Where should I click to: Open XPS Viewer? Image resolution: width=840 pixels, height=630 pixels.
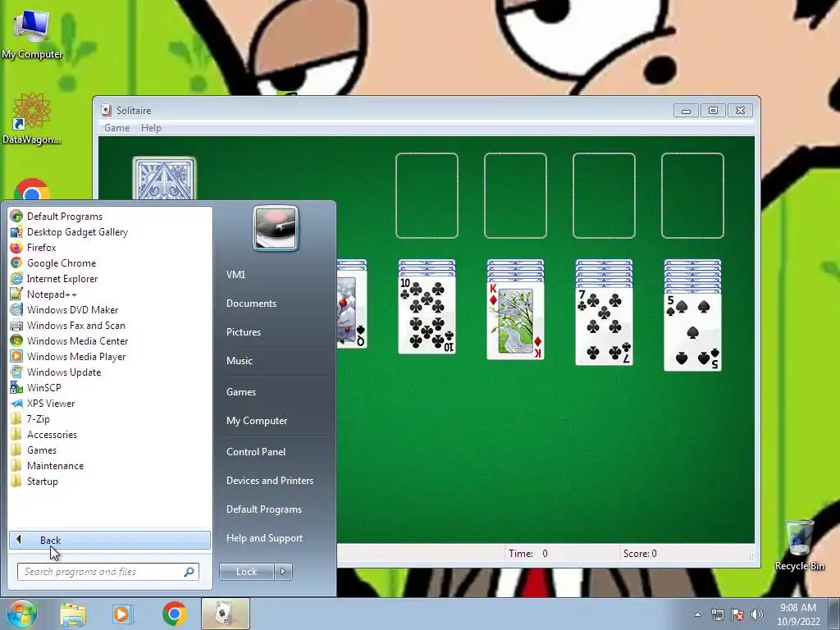coord(110,404)
